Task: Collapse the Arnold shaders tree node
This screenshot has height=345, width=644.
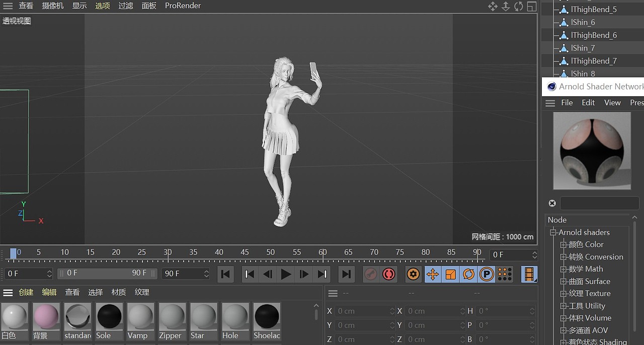Action: tap(553, 233)
